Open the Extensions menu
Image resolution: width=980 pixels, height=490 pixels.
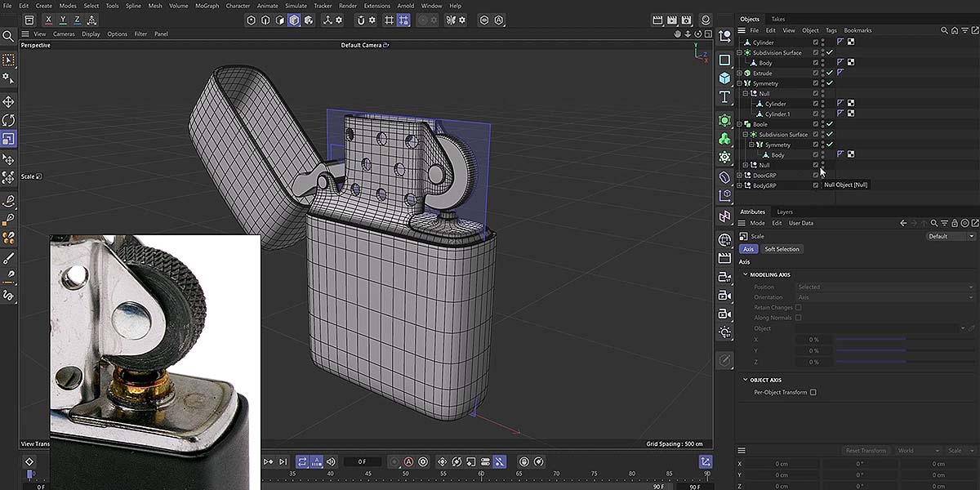pos(376,6)
